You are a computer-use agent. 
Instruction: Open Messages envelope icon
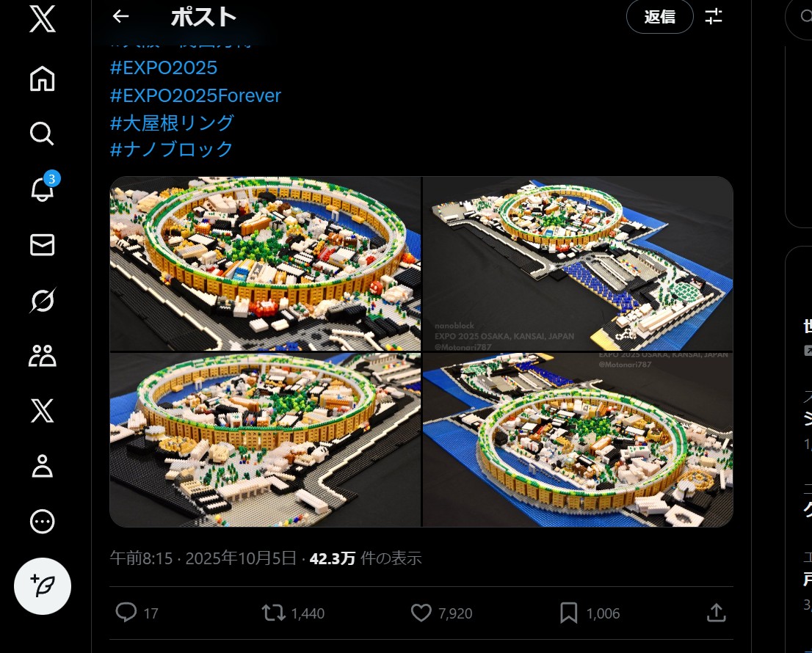tap(42, 245)
